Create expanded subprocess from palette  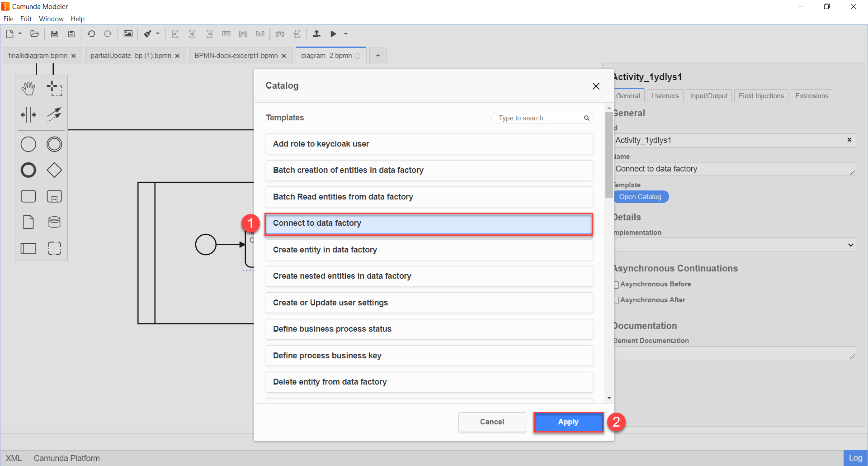pyautogui.click(x=54, y=196)
